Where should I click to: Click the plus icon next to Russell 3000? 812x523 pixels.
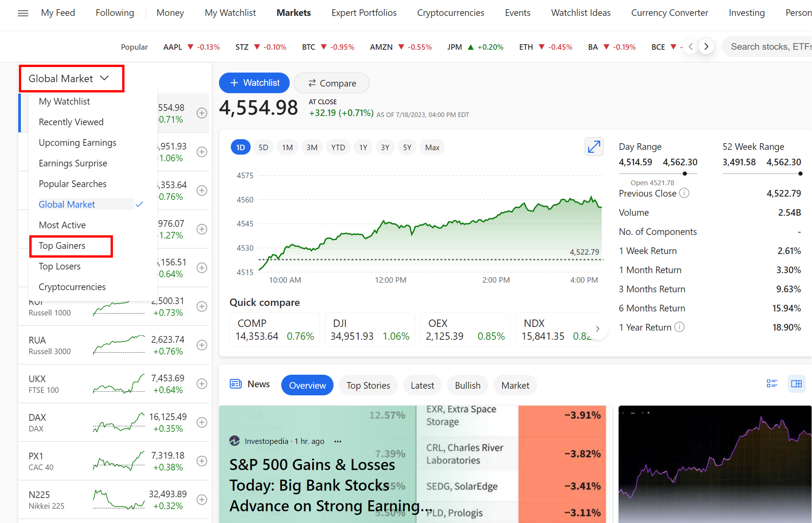pyautogui.click(x=202, y=345)
